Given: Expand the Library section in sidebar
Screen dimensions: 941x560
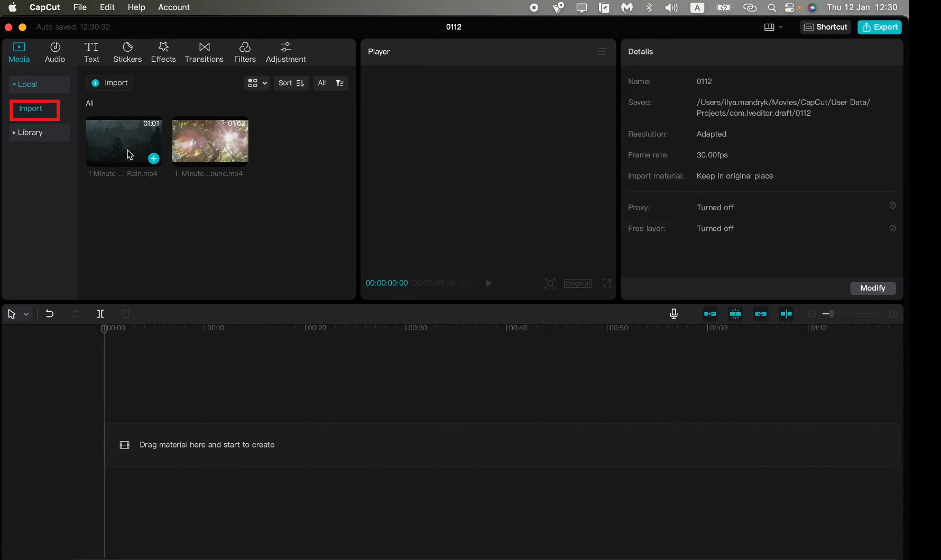Looking at the screenshot, I should tap(30, 132).
